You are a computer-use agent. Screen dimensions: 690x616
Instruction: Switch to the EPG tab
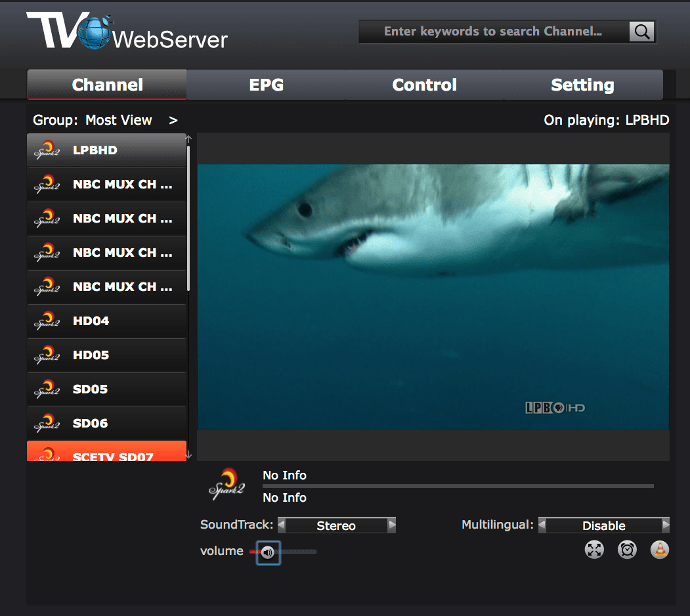[x=266, y=85]
